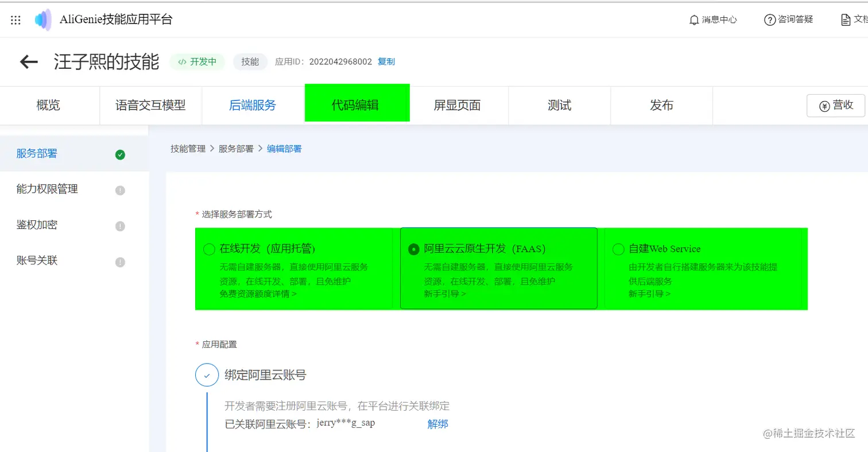Switch to the 发布 tab
Viewport: 868px width, 452px height.
pos(661,106)
